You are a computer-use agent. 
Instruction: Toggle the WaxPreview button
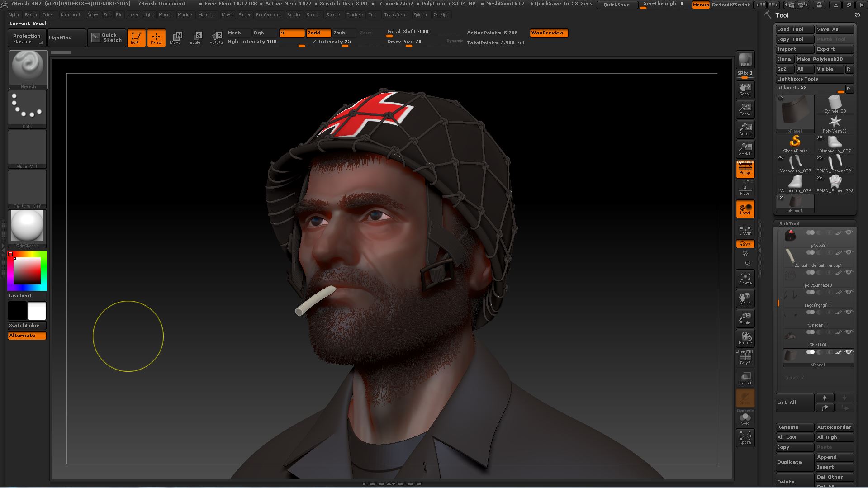point(549,33)
